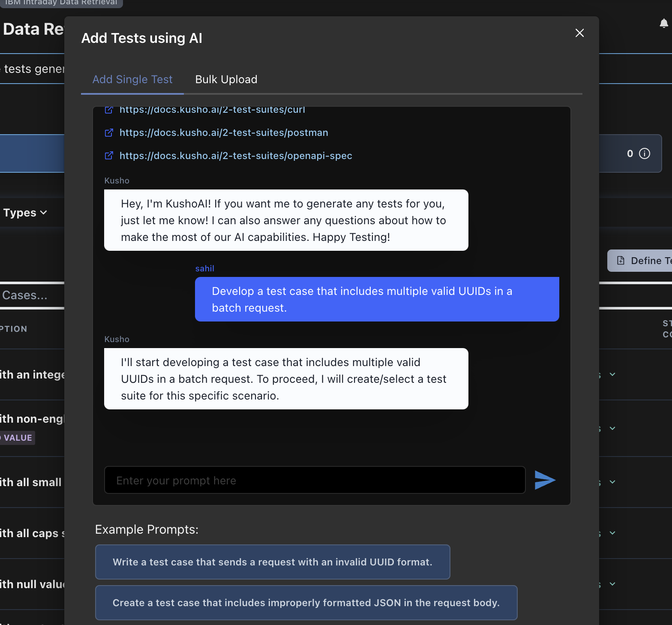Expand the 'ith an intege' row chevron
The width and height of the screenshot is (672, 625).
(x=612, y=374)
